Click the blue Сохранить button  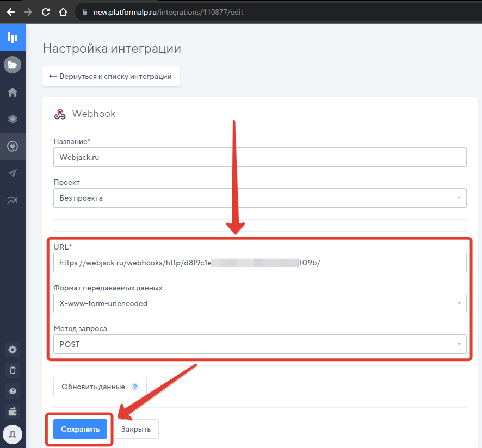point(80,429)
